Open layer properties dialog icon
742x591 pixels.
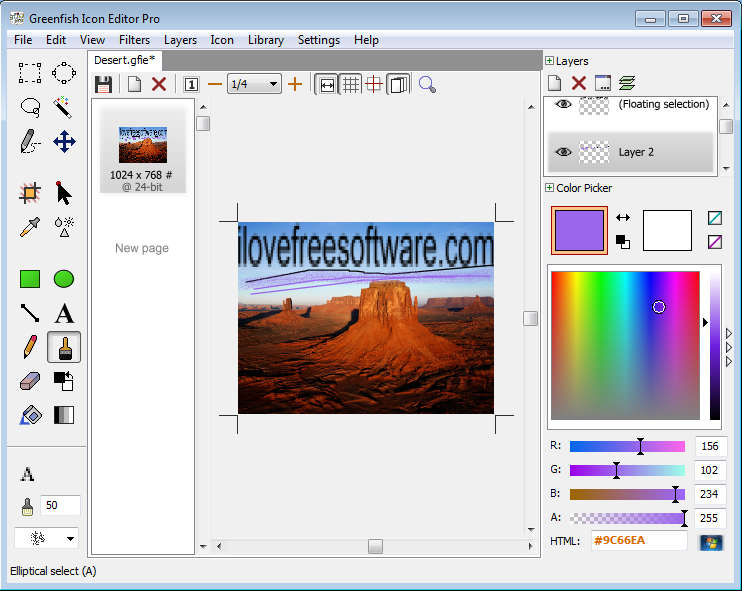pos(602,83)
